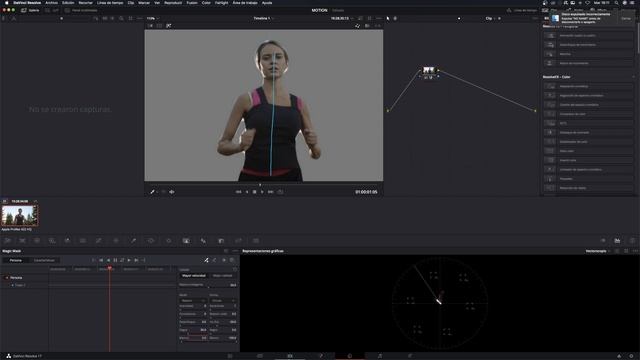
Task: Open the Blur palette
Action: click(x=203, y=241)
